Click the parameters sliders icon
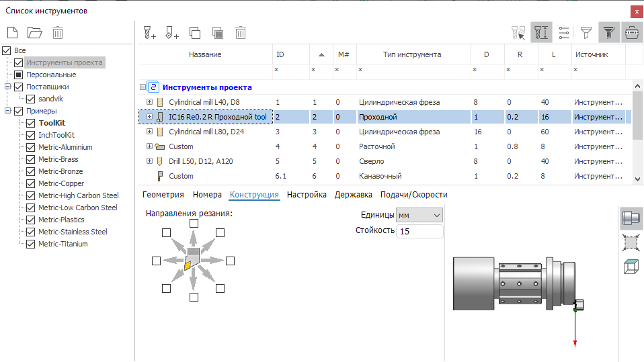Viewport: 644px width, 362px height. point(564,32)
